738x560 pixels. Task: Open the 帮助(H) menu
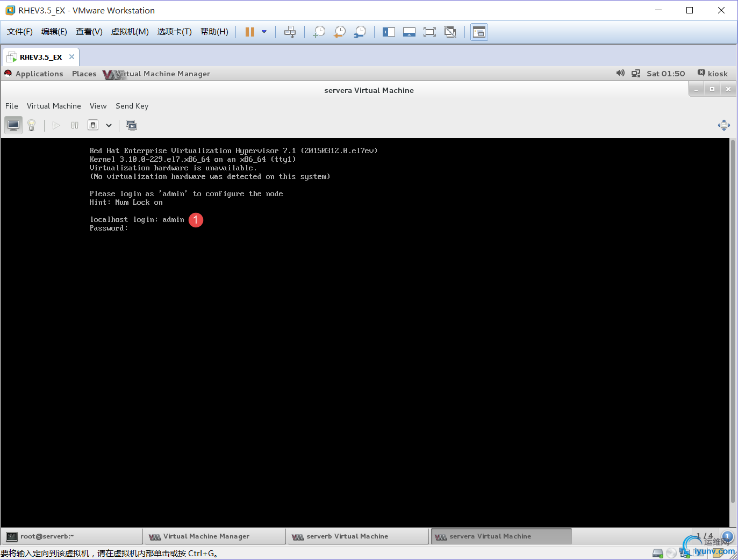click(x=214, y=32)
